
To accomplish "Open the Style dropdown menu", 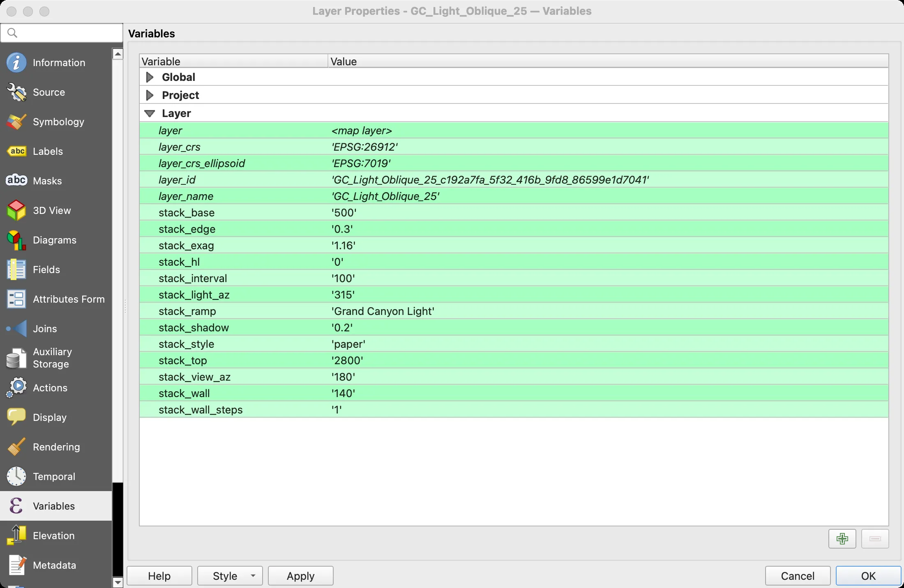I will coord(230,576).
